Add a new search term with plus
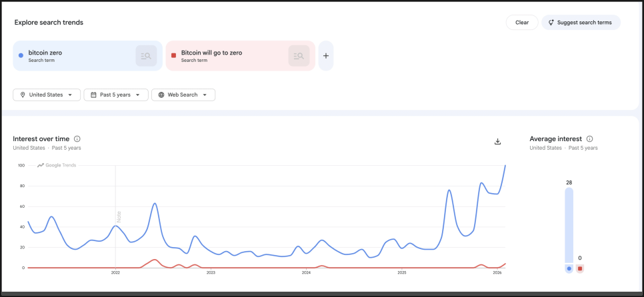644x297 pixels. coord(326,56)
